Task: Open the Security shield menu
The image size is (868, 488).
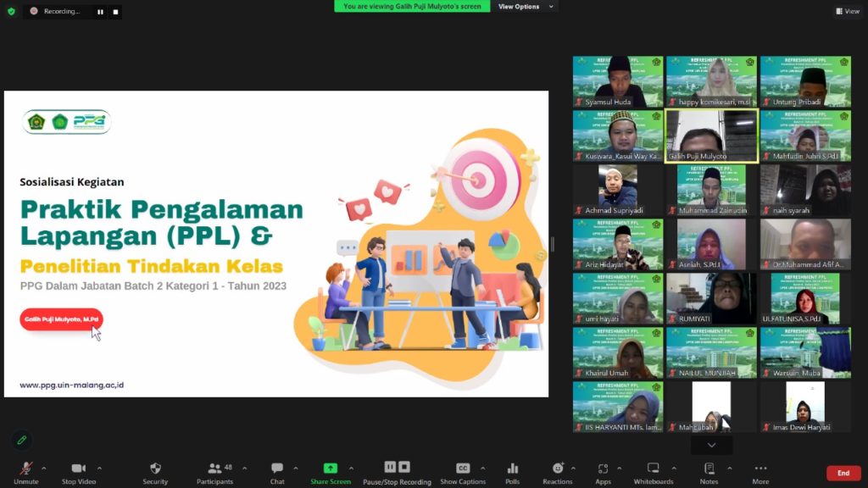Action: [x=155, y=473]
